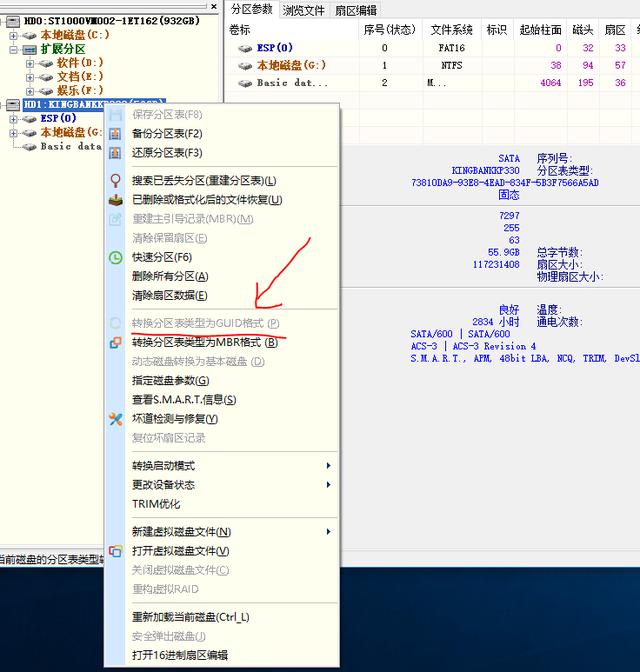The width and height of the screenshot is (640, 672).
Task: Switch to the 扇区编辑 tab
Action: point(356,10)
